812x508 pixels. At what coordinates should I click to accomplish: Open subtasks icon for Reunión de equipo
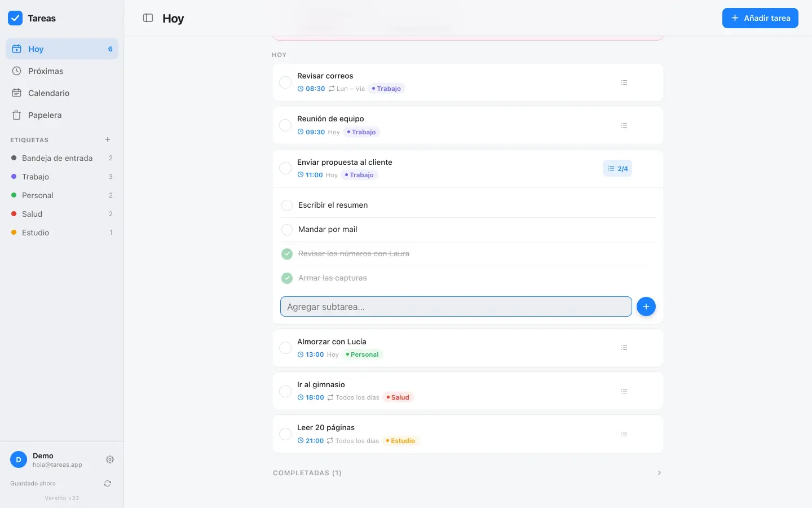click(x=624, y=125)
